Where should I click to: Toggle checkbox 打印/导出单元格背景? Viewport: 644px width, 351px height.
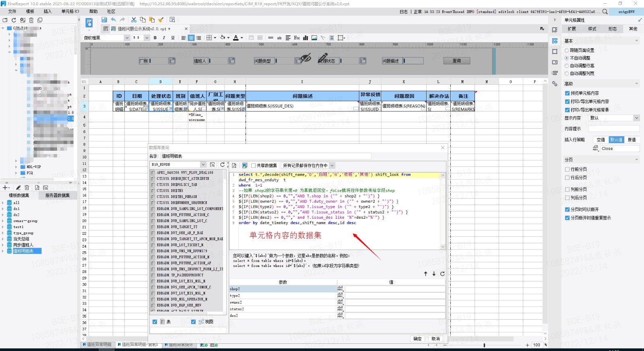(567, 110)
